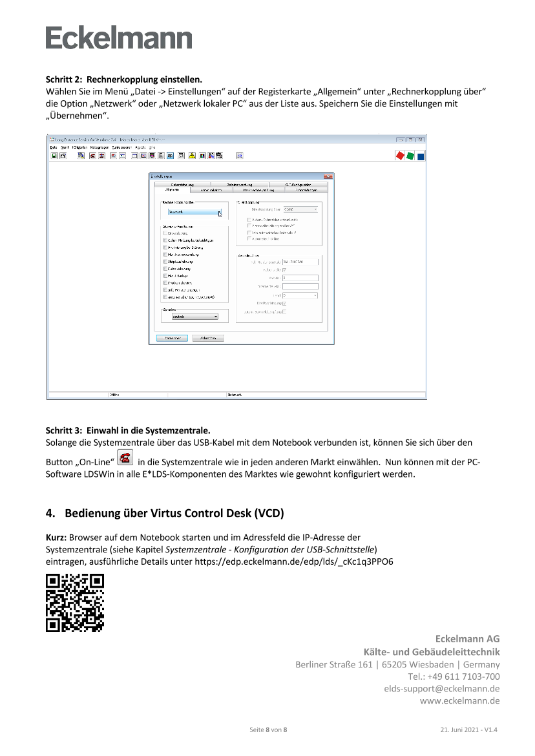Enable the Archivierung bei Störung checkbox
This screenshot has height=756, width=535.
coord(165,247)
